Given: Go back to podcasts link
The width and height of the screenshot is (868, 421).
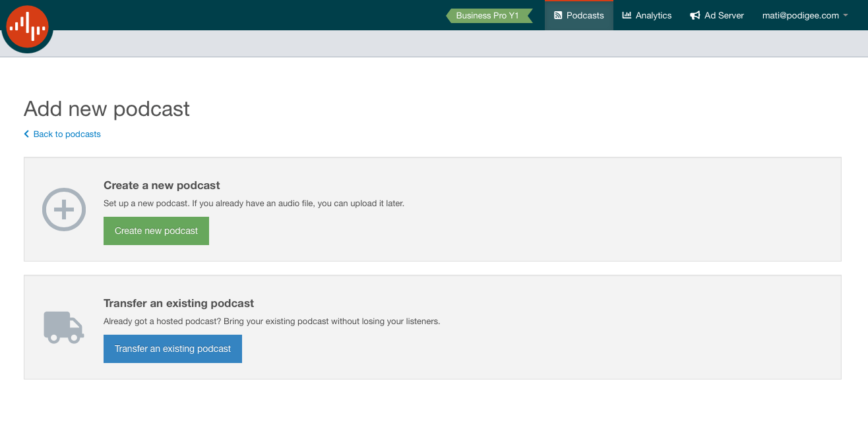Looking at the screenshot, I should point(63,134).
